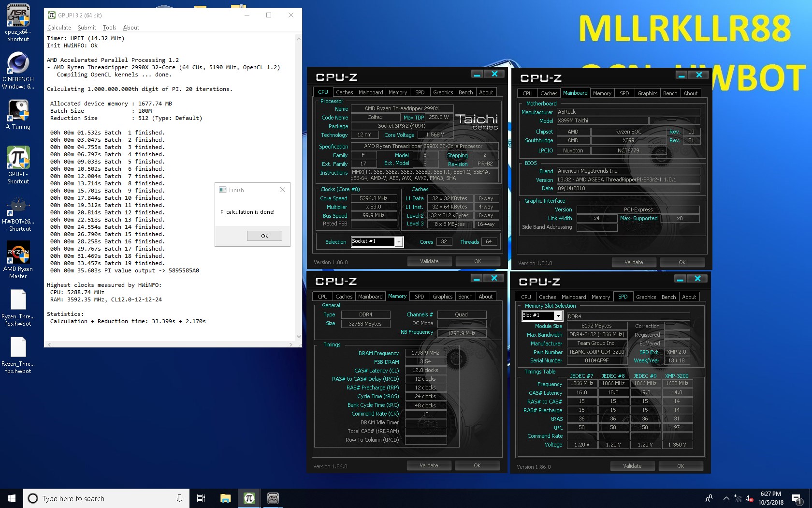Click the network status tray icon

pos(738,498)
